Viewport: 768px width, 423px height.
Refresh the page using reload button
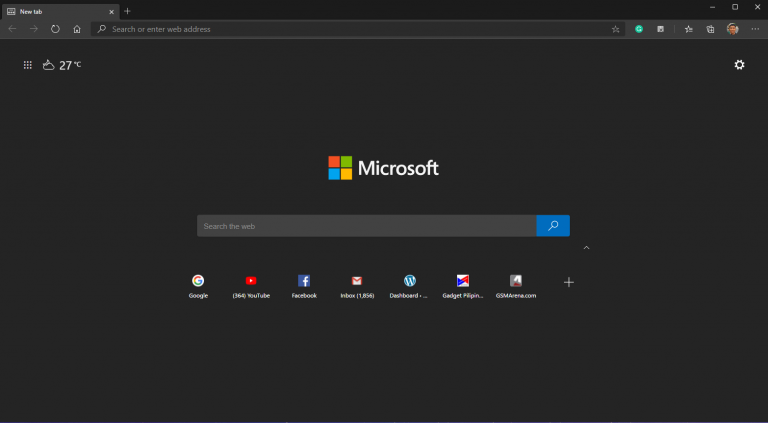pyautogui.click(x=55, y=29)
